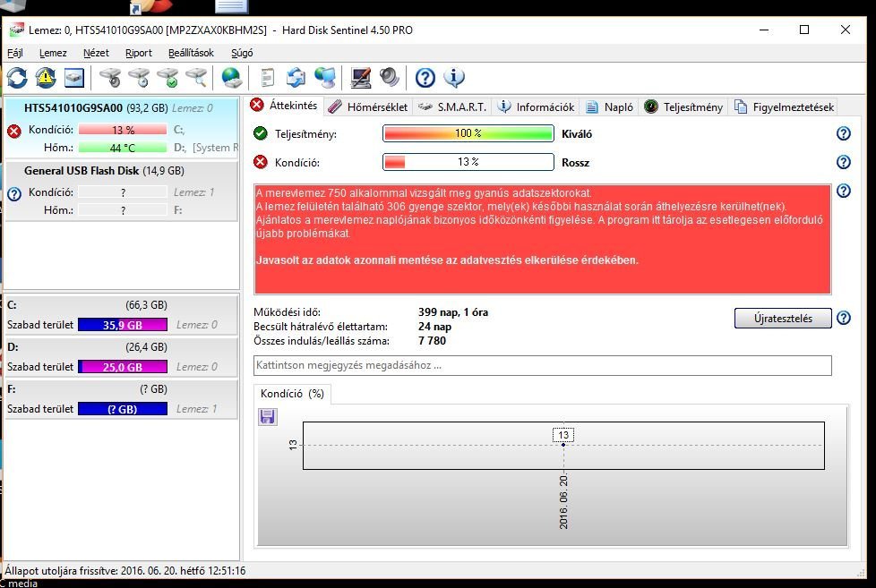Click the Állapot utoljára frissítve status bar text
Image resolution: width=876 pixels, height=588 pixels.
[125, 571]
